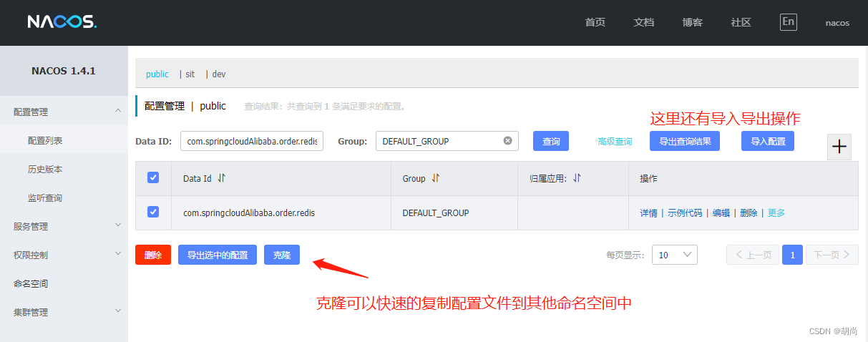Click 编辑 in the redis config row
The width and height of the screenshot is (868, 342).
point(721,213)
